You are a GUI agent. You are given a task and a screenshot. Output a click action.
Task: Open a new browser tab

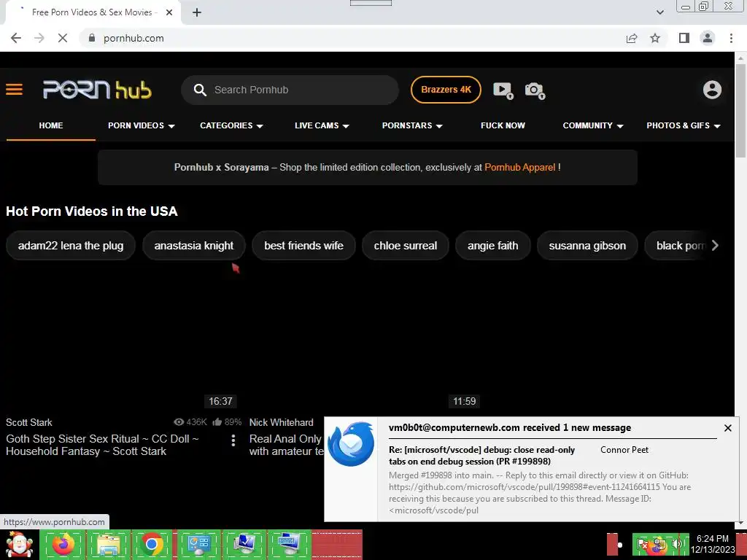(197, 12)
